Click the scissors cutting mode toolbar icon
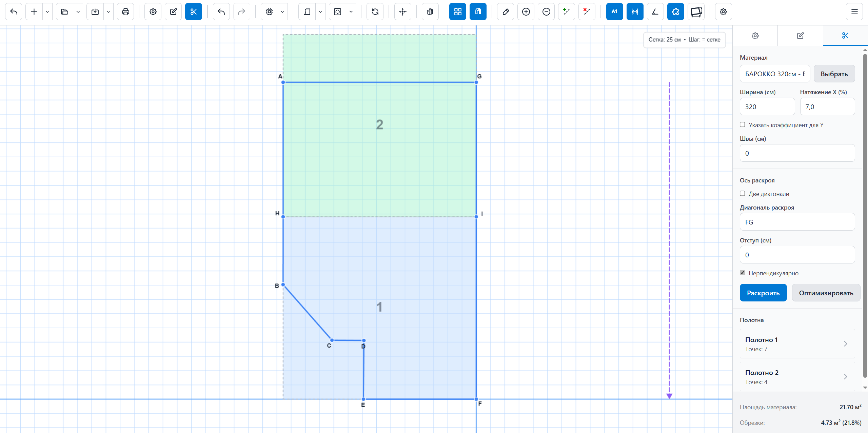The width and height of the screenshot is (868, 433). (194, 12)
